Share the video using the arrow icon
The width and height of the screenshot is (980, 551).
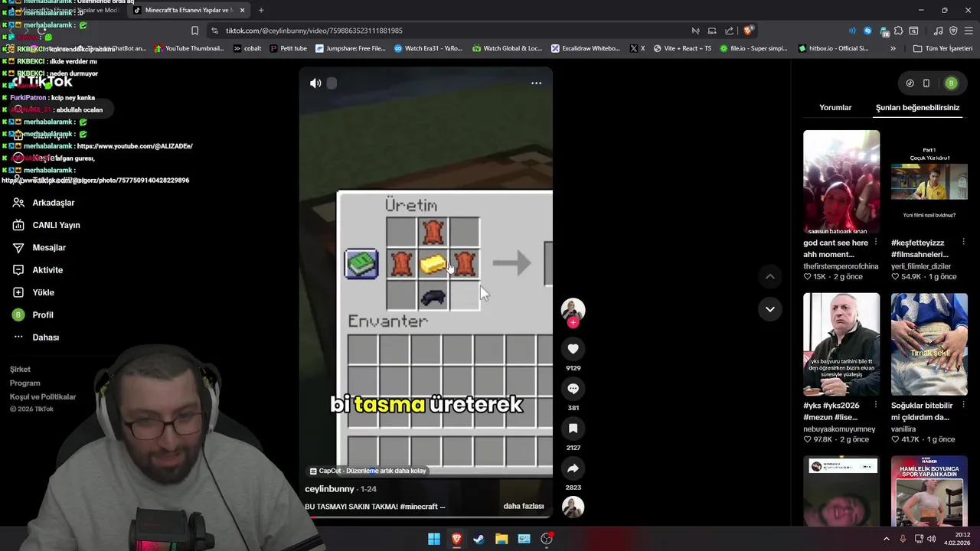pyautogui.click(x=573, y=468)
